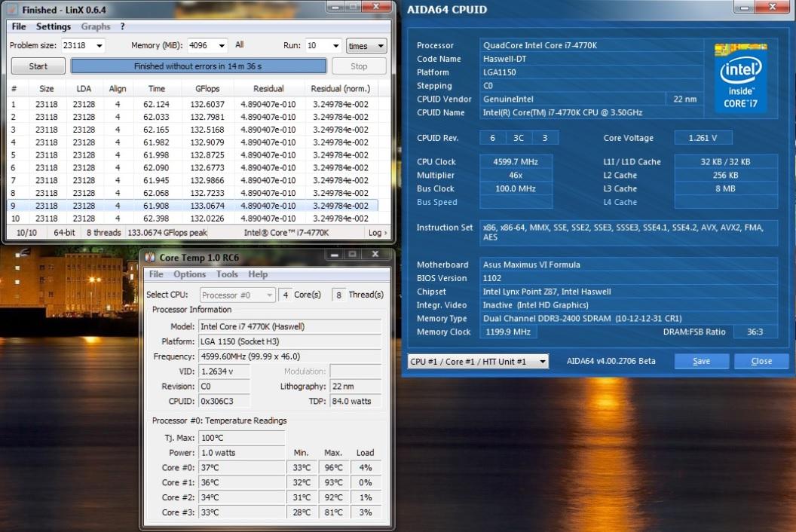Click All memory button in LinX
This screenshot has width=796, height=532.
click(x=240, y=44)
